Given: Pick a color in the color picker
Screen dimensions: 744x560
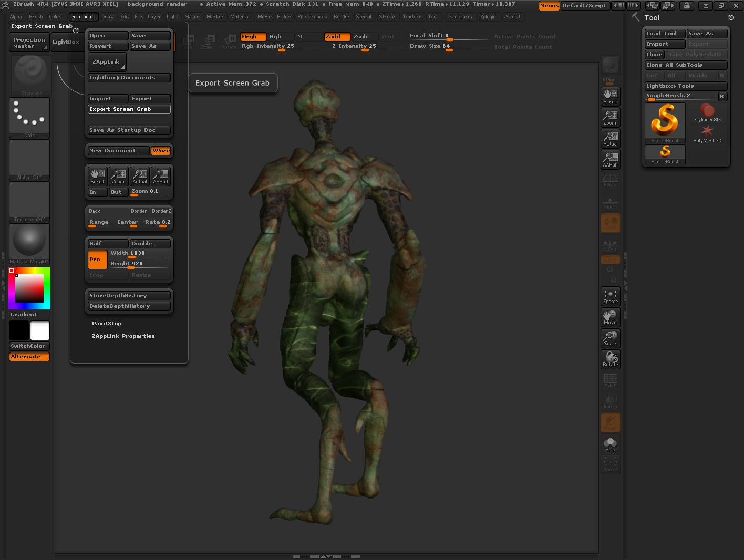Looking at the screenshot, I should click(29, 288).
